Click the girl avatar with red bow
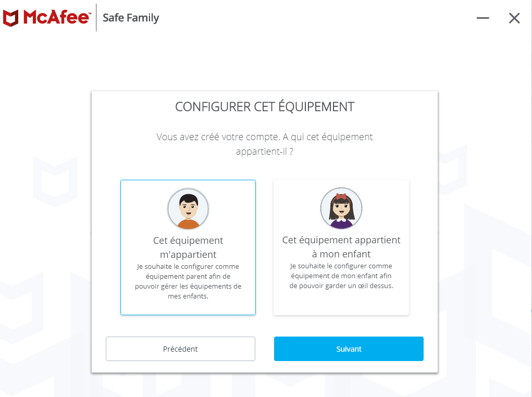The image size is (532, 397). click(x=341, y=209)
